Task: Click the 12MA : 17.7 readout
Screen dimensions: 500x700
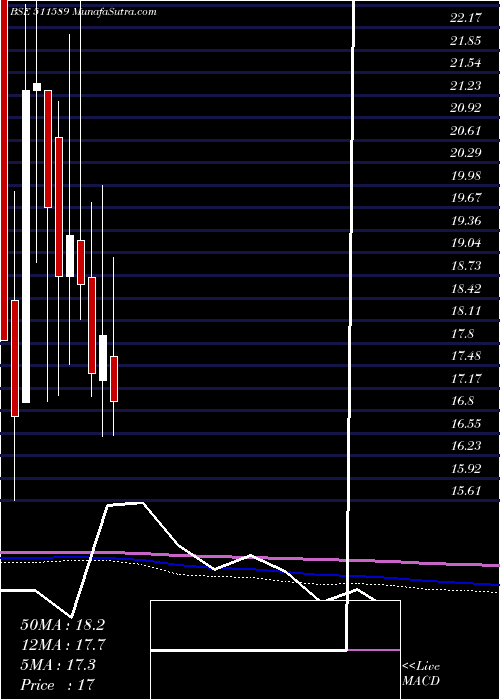Action: [62, 645]
